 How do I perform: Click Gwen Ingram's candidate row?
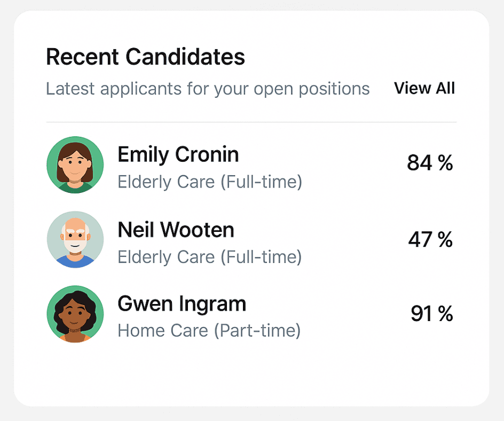tap(251, 314)
